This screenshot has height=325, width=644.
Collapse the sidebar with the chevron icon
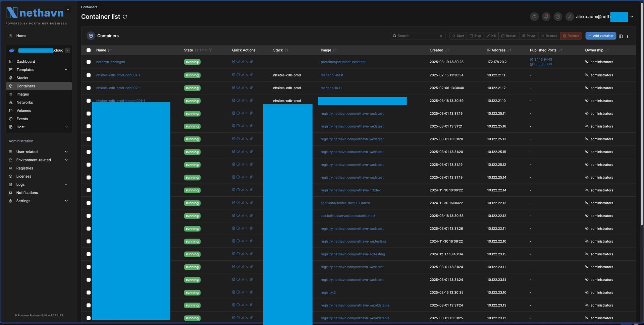(x=68, y=10)
